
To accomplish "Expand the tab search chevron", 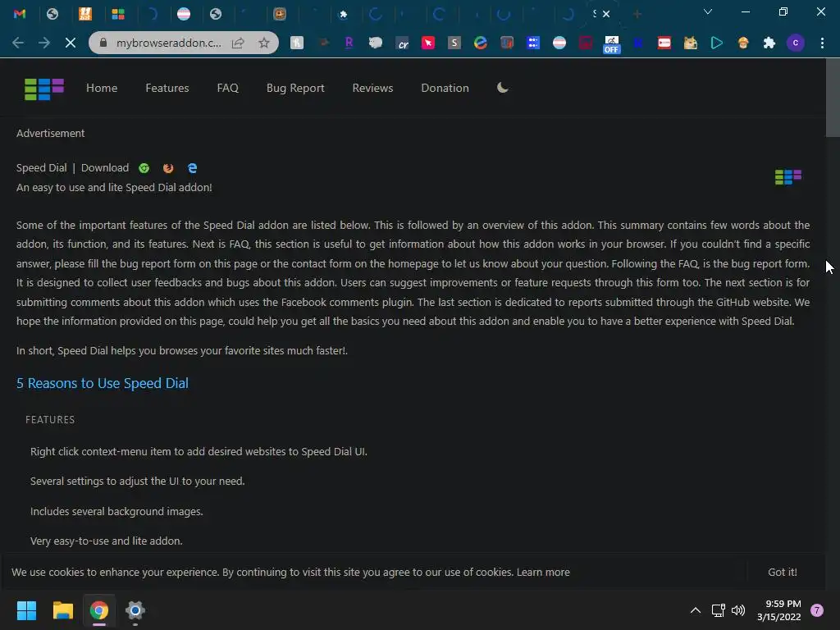I will (x=708, y=11).
